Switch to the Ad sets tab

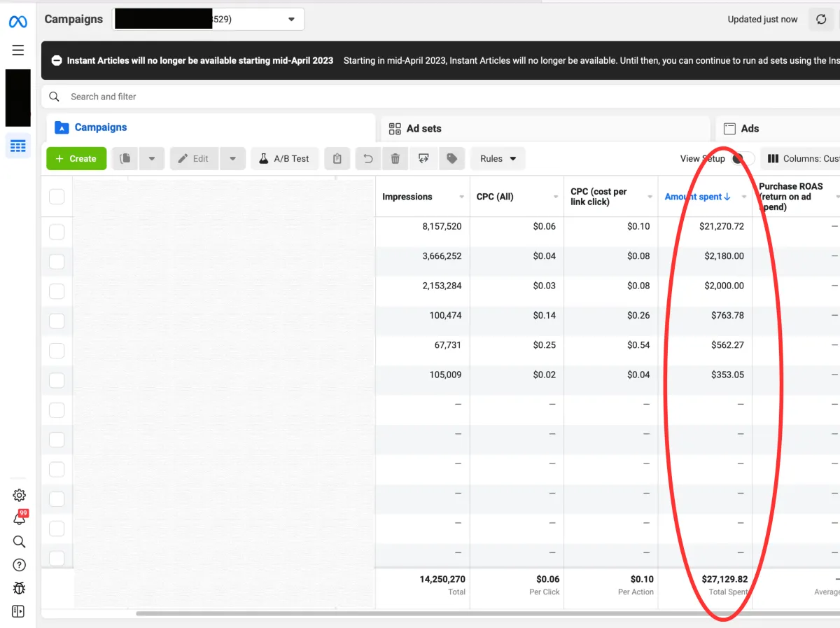[545, 128]
